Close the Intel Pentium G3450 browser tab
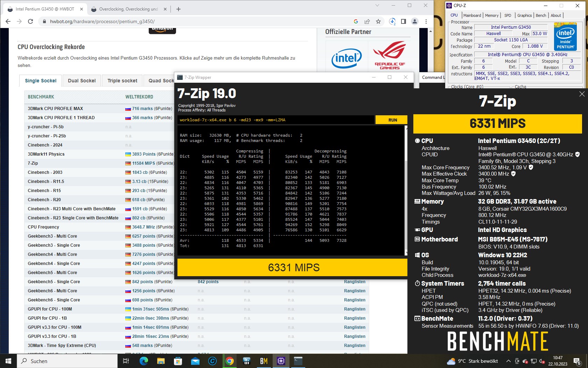588x368 pixels. [82, 9]
